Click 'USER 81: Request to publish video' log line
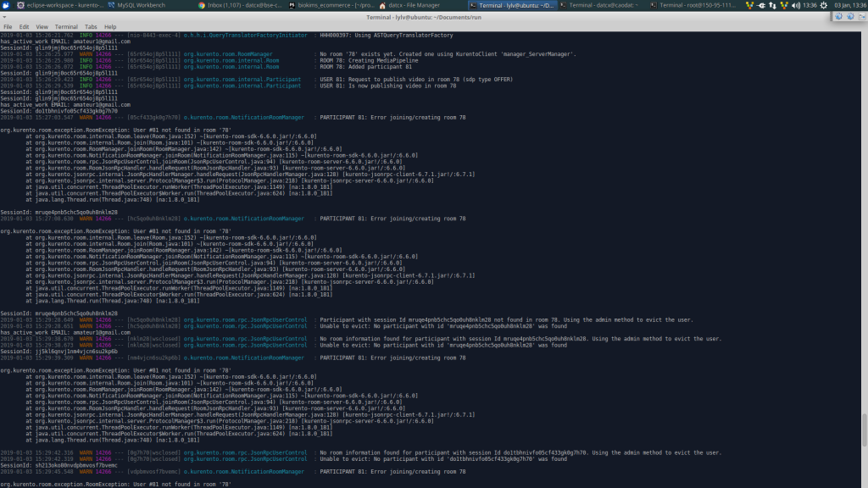The height and width of the screenshot is (488, 868). pos(416,79)
